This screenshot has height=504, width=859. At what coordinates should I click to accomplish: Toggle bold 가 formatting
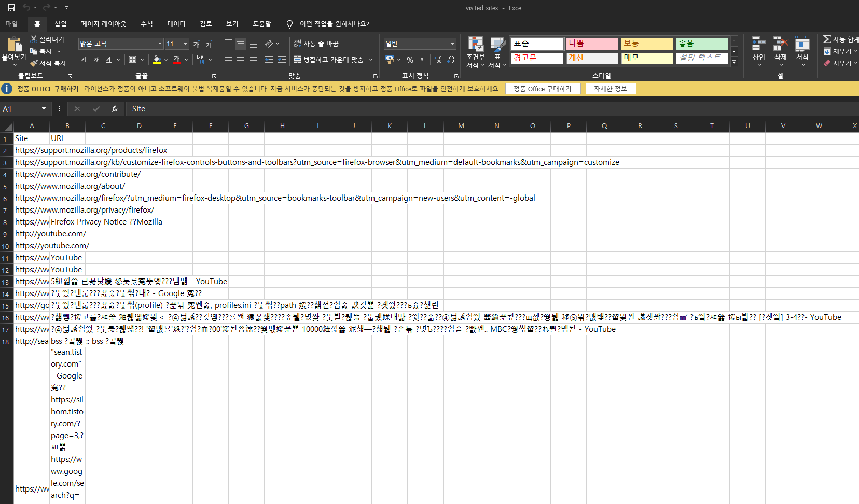click(x=84, y=60)
